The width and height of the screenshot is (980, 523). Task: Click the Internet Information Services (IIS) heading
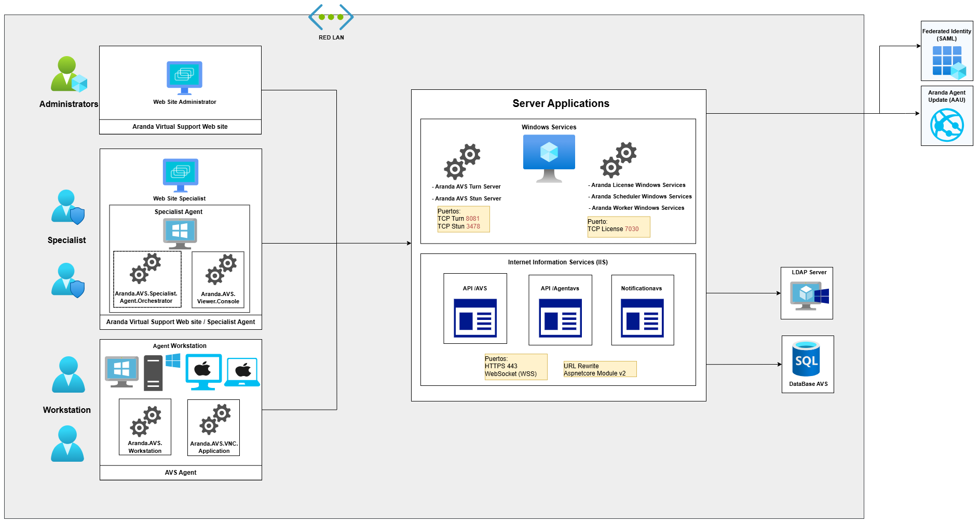[558, 262]
